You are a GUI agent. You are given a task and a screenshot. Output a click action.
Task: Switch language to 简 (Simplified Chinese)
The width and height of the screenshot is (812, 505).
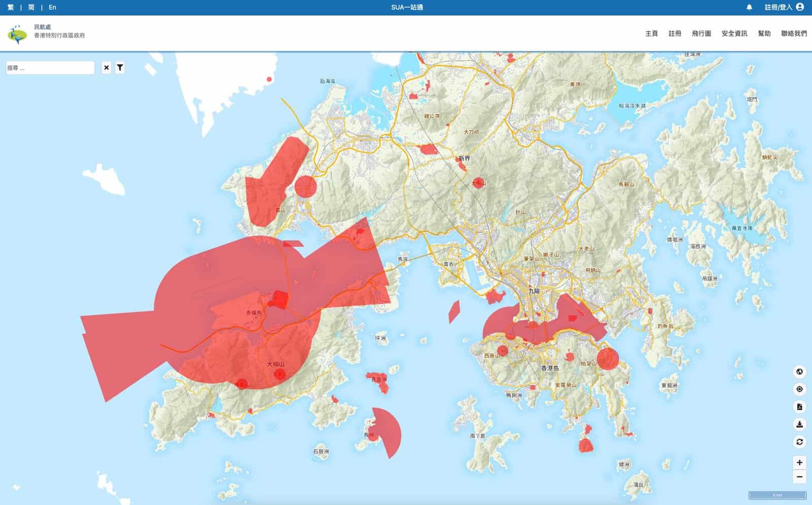(31, 7)
